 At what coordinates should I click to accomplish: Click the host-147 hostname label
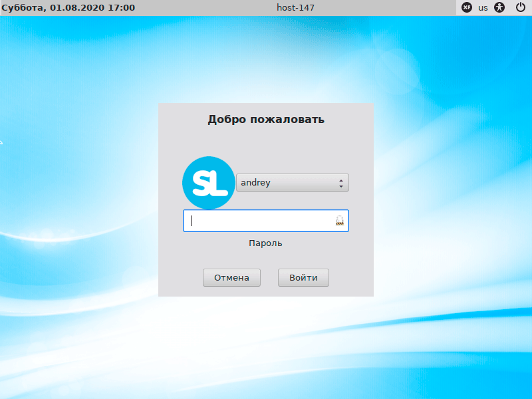click(x=295, y=8)
